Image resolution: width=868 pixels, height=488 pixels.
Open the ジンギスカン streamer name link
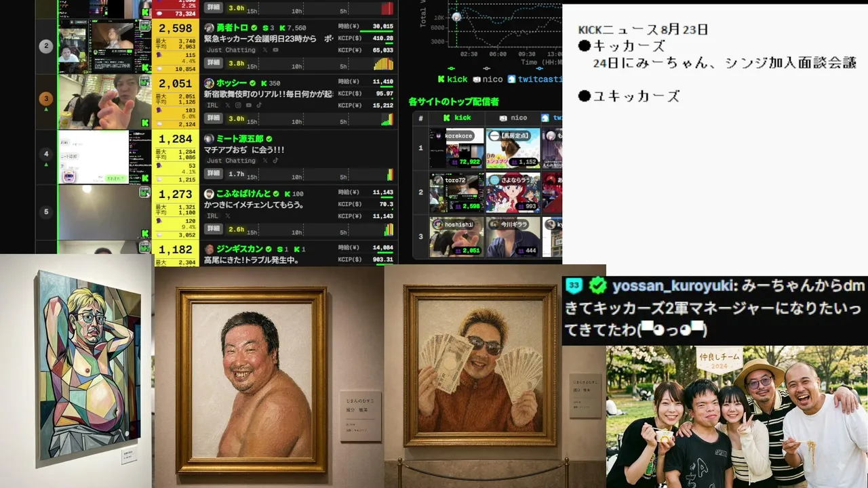coord(239,249)
